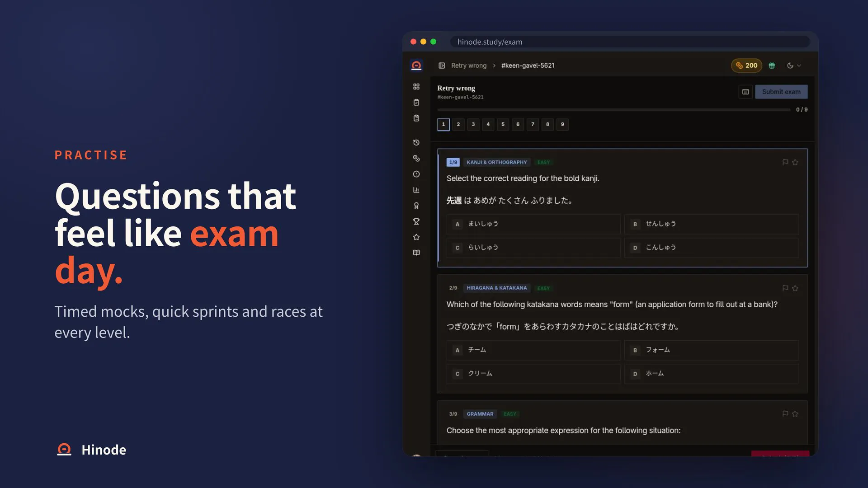Click the keyboard shortcuts icon
The width and height of the screenshot is (868, 488).
[x=745, y=92]
